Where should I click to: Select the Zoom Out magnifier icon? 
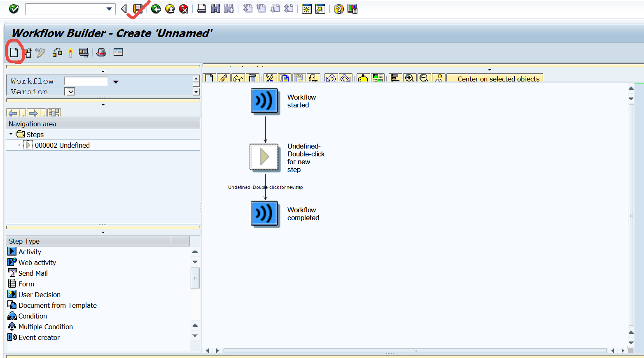coord(425,78)
